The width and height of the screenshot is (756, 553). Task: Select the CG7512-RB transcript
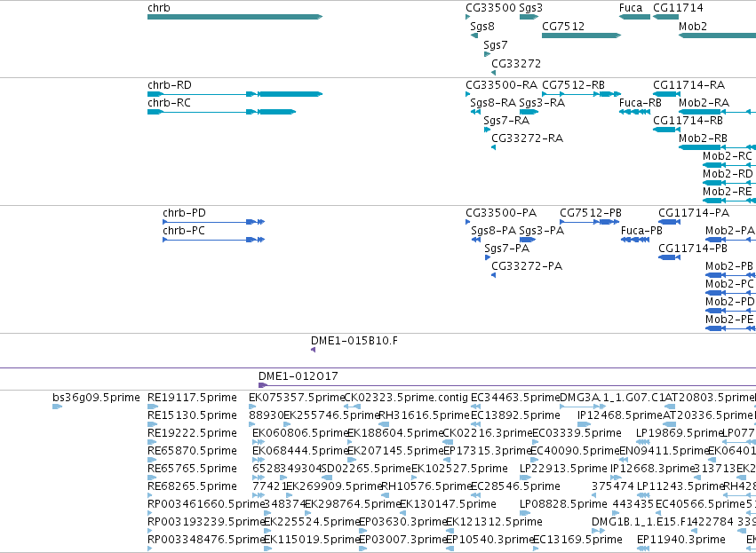point(582,94)
